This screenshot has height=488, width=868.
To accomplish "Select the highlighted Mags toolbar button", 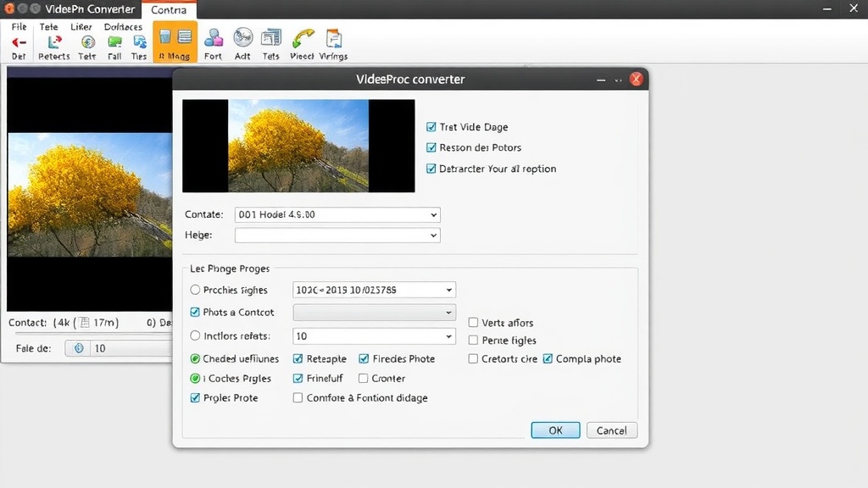I will pos(175,42).
